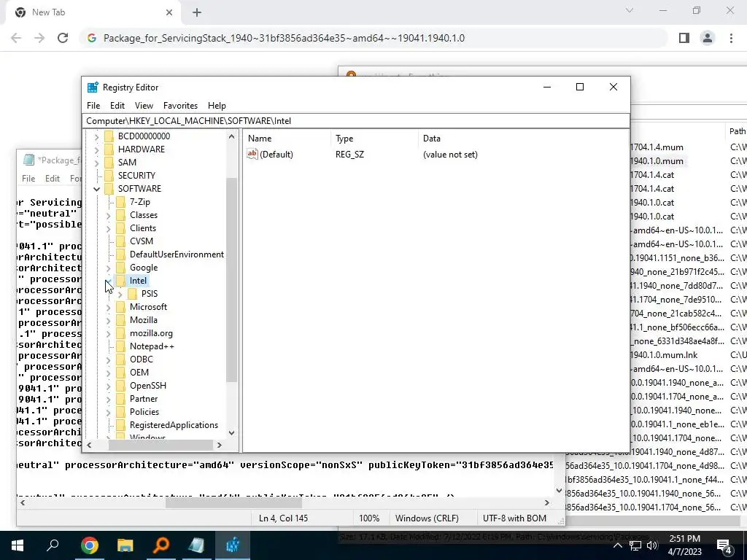The image size is (747, 560).
Task: Expand the Microsoft subkey
Action: click(108, 308)
